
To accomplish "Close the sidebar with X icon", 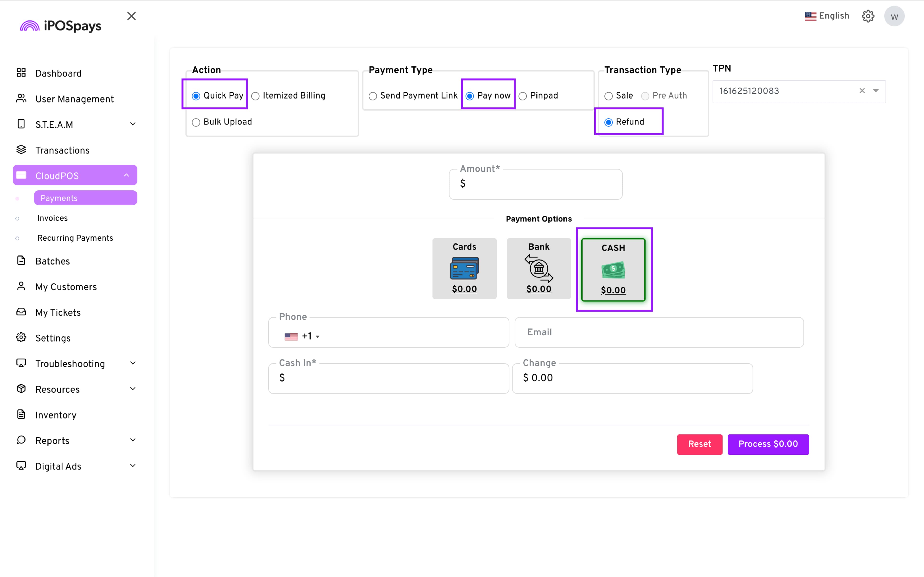I will pos(131,16).
